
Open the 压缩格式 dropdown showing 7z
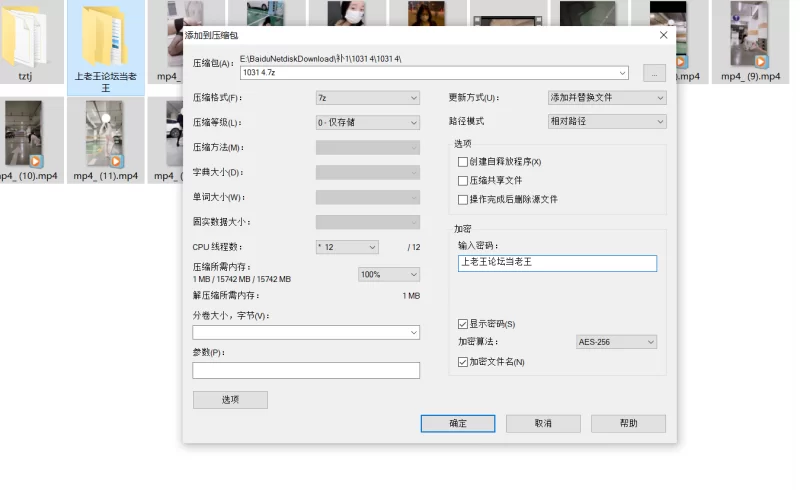tap(367, 97)
